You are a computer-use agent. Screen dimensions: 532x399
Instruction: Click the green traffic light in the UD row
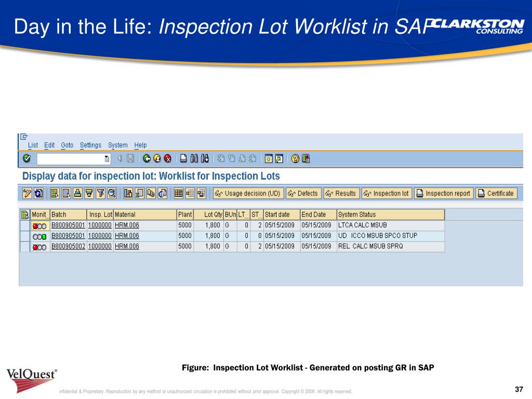pyautogui.click(x=44, y=237)
